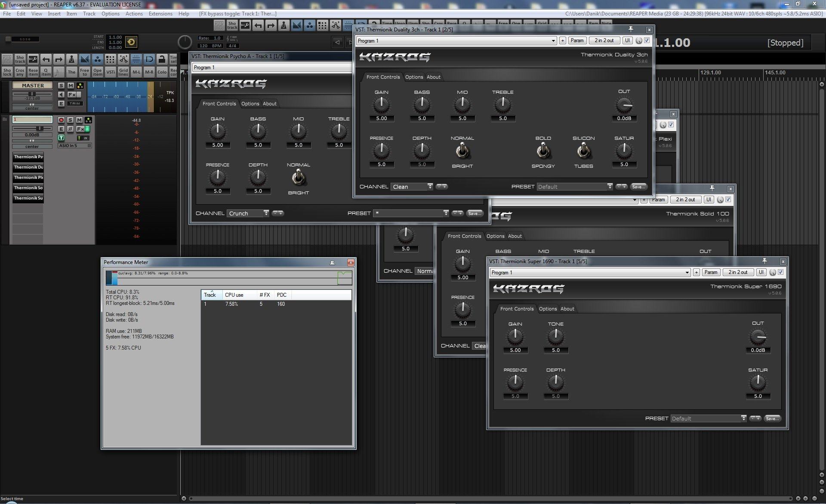
Task: Click the Param button in Super 1690 window
Action: click(x=711, y=272)
